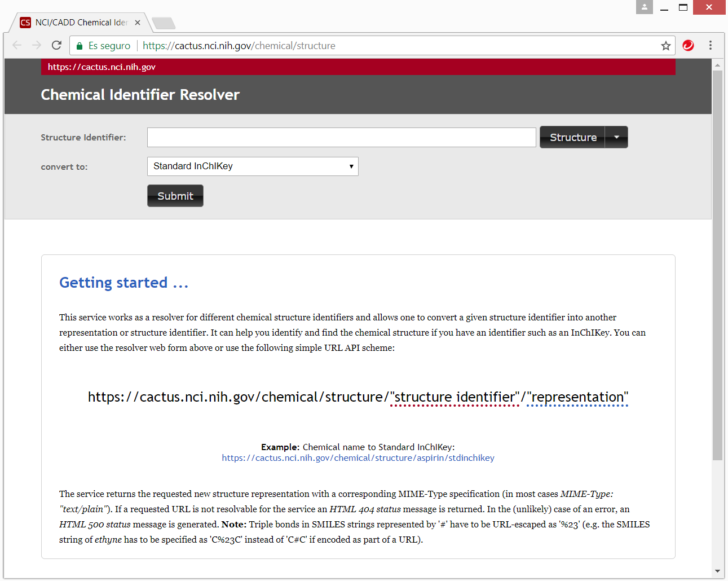The image size is (728, 581).
Task: Click the green secure padlock icon
Action: pyautogui.click(x=80, y=46)
